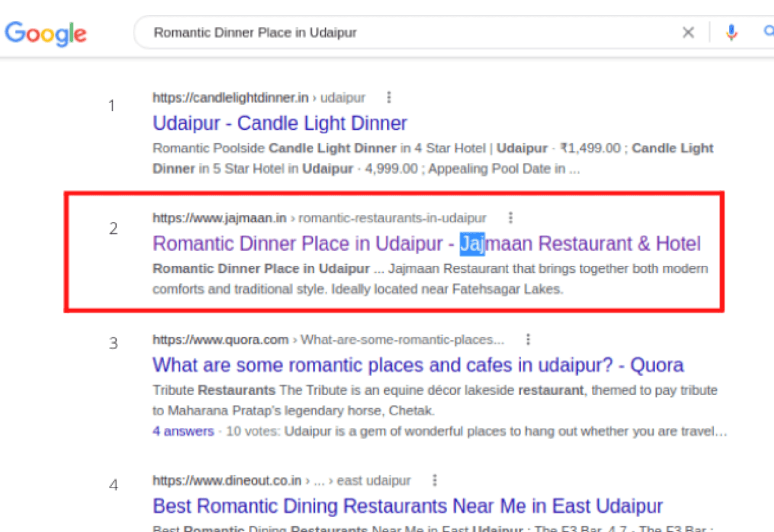Click the www.jajmaan.in URL breadcrumb

[x=220, y=218]
